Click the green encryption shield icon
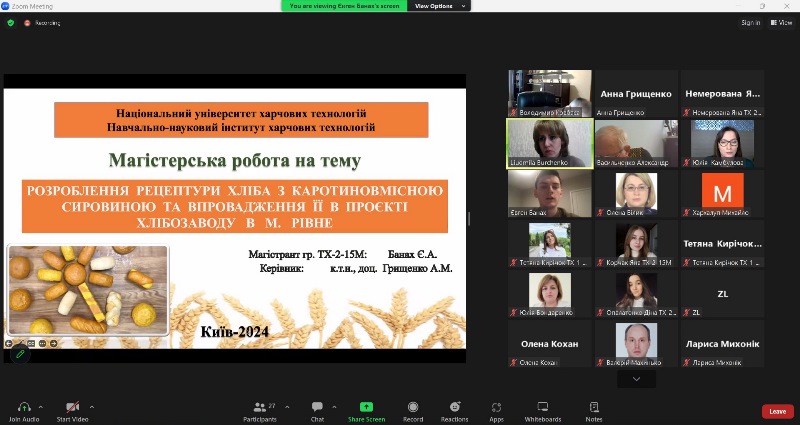The height and width of the screenshot is (425, 800). point(11,23)
